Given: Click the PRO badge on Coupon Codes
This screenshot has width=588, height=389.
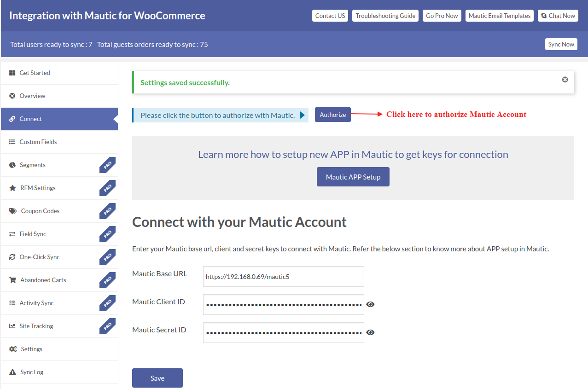Looking at the screenshot, I should tap(108, 211).
